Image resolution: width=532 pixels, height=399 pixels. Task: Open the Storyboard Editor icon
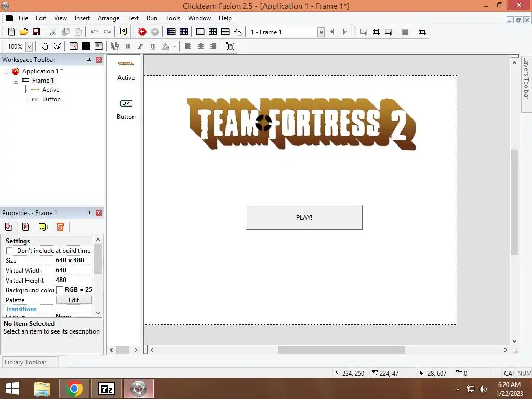pos(171,32)
